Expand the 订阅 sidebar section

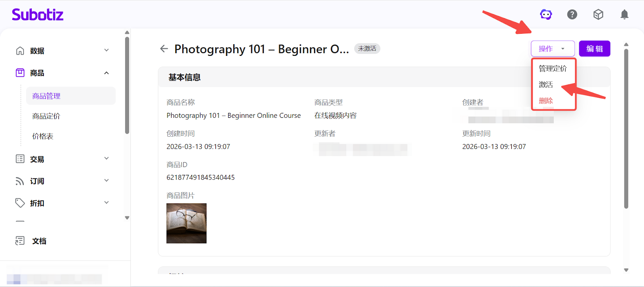click(106, 181)
